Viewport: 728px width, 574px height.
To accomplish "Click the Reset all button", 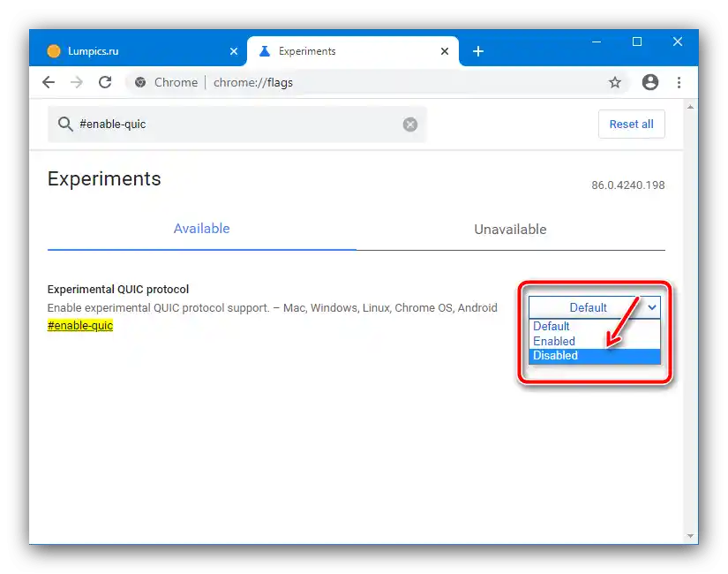I will coord(632,125).
